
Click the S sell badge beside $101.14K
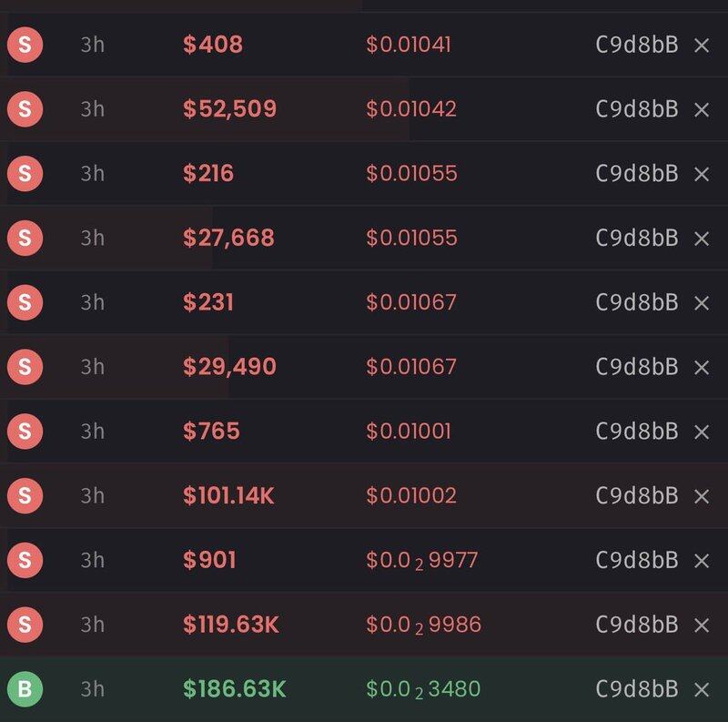tap(25, 496)
